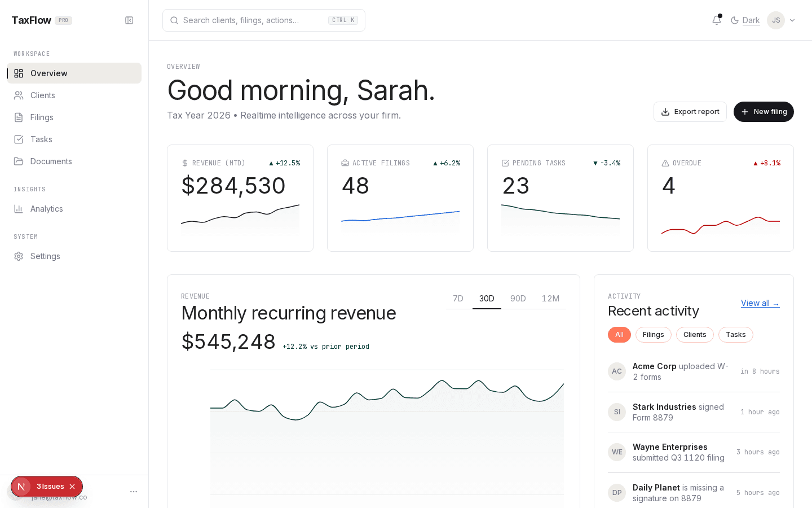812x508 pixels.
Task: Click the Pending Tasks check icon
Action: tap(505, 163)
